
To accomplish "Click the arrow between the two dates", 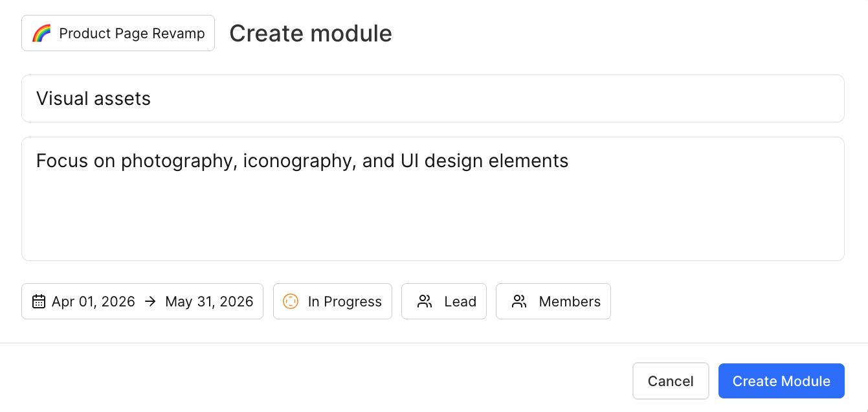I will pos(149,301).
